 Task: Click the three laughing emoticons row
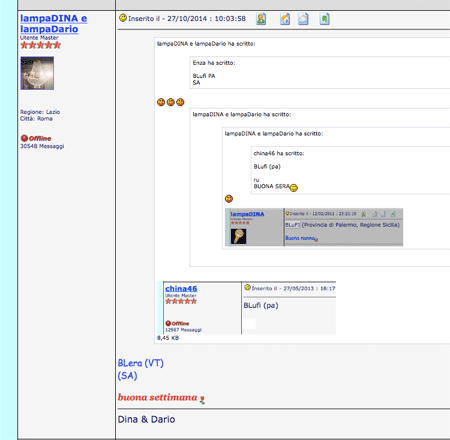[171, 102]
